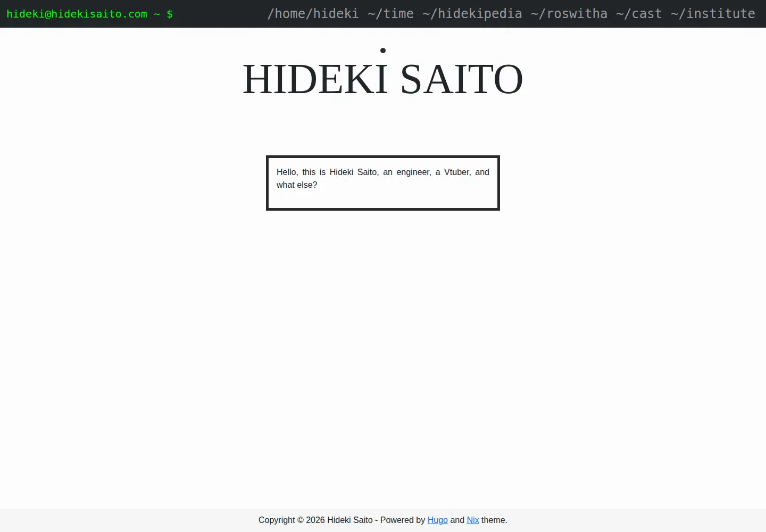The height and width of the screenshot is (532, 766).
Task: Click the HIDEKI SAITO page title
Action: pos(383,79)
